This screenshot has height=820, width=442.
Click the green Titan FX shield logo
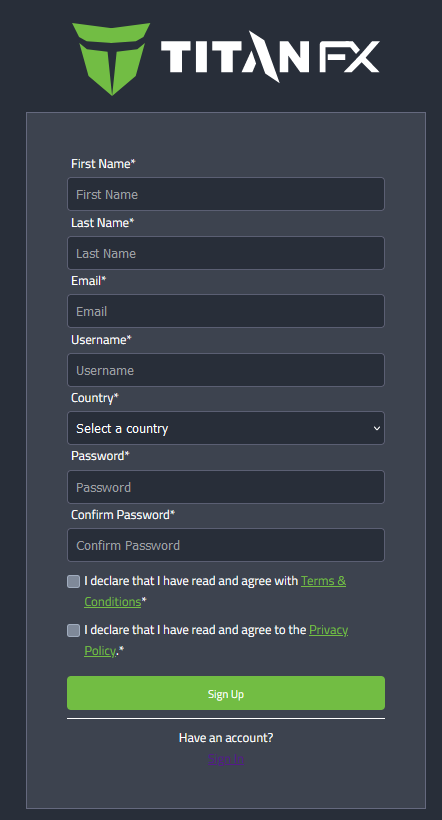tap(111, 59)
